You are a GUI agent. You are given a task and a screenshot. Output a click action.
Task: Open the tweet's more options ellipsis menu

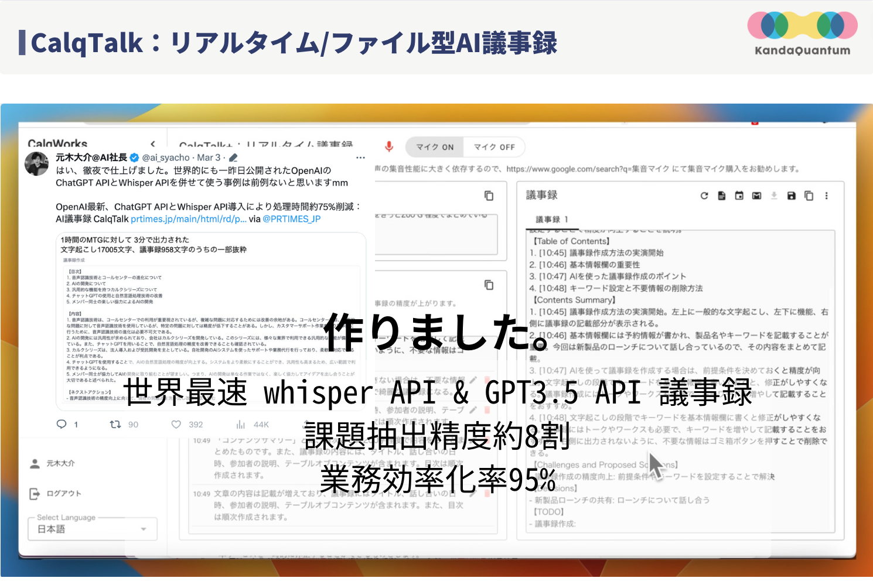click(x=361, y=158)
